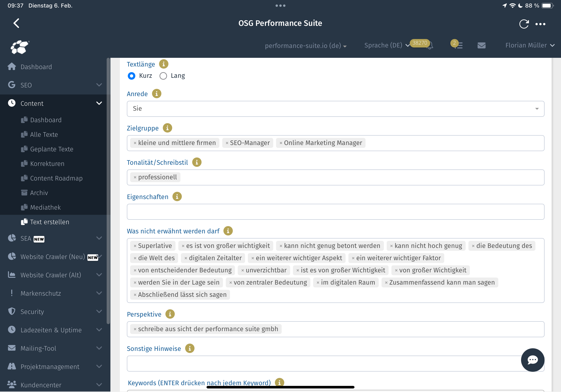Show info tooltip for Anrede
The width and height of the screenshot is (561, 392).
coord(157,94)
